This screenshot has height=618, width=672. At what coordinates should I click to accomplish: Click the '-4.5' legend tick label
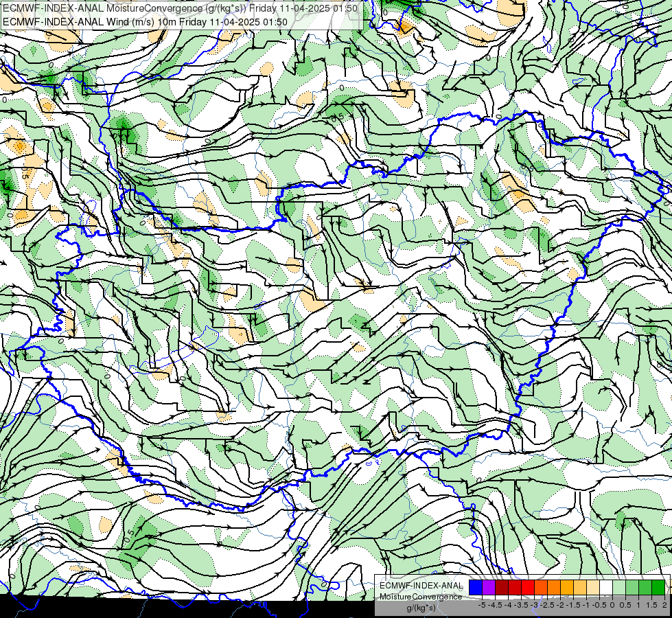coord(495,605)
